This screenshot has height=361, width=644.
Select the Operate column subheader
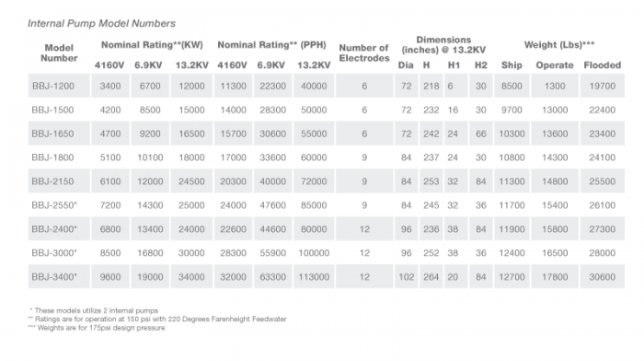[555, 65]
